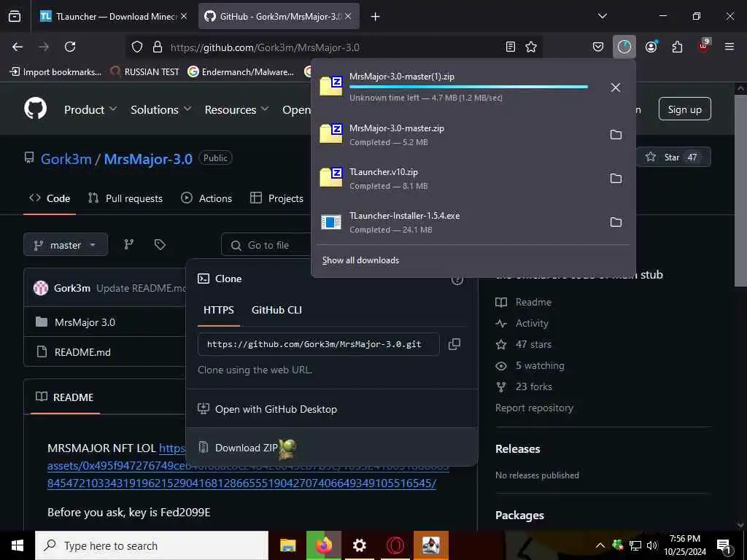This screenshot has height=560, width=747.
Task: Open Endermanch/Malware bookmark
Action: point(241,72)
